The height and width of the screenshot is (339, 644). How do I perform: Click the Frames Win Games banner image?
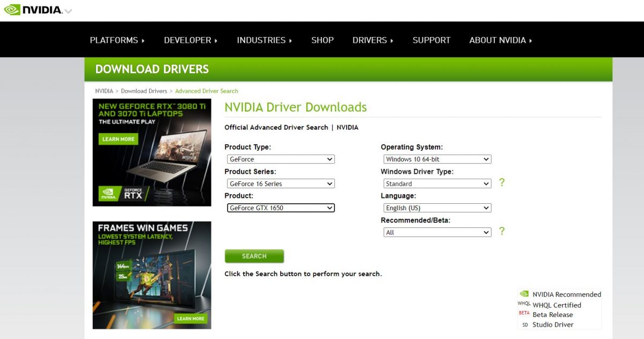coord(152,275)
